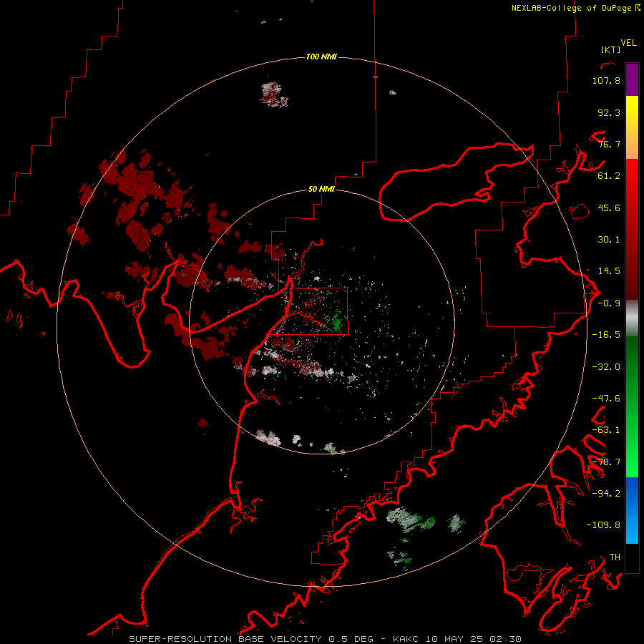Select the 14.5 legend value

pyautogui.click(x=609, y=271)
